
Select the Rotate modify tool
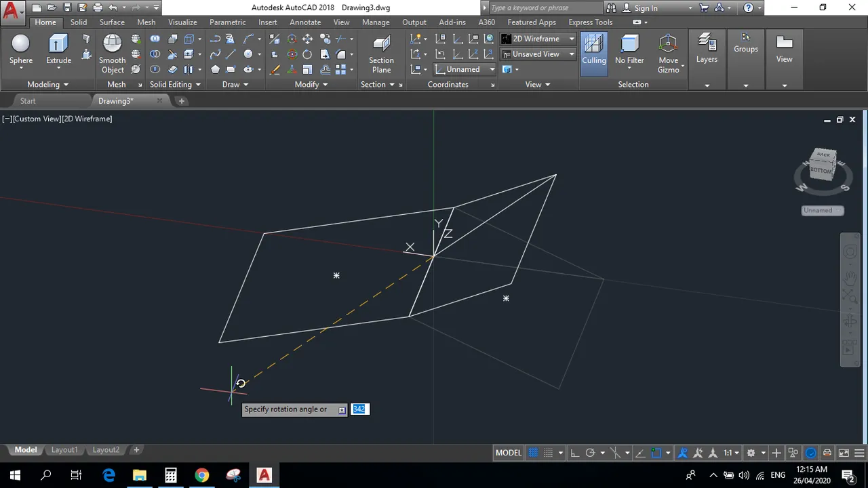pos(307,54)
